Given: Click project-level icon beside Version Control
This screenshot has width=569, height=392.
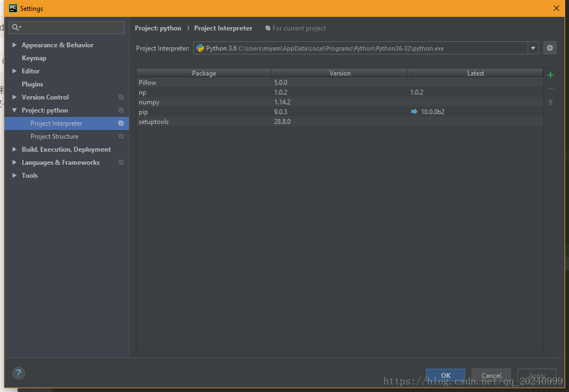Looking at the screenshot, I should click(x=121, y=97).
